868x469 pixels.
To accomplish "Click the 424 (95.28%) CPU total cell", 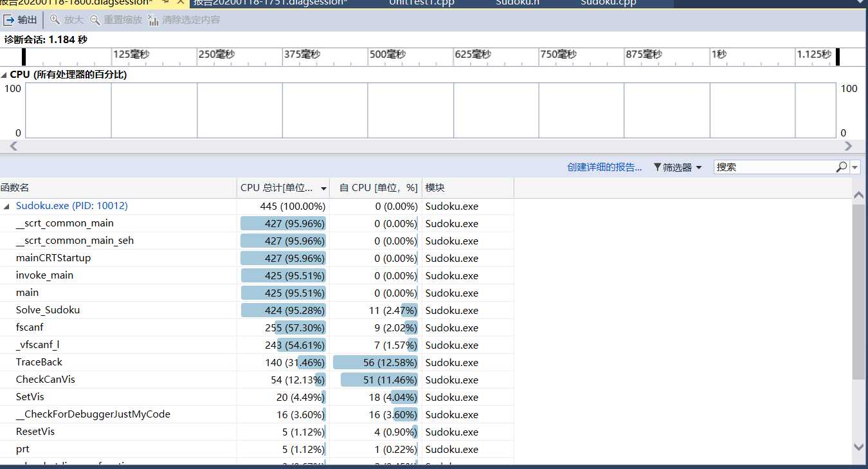I will [x=283, y=311].
